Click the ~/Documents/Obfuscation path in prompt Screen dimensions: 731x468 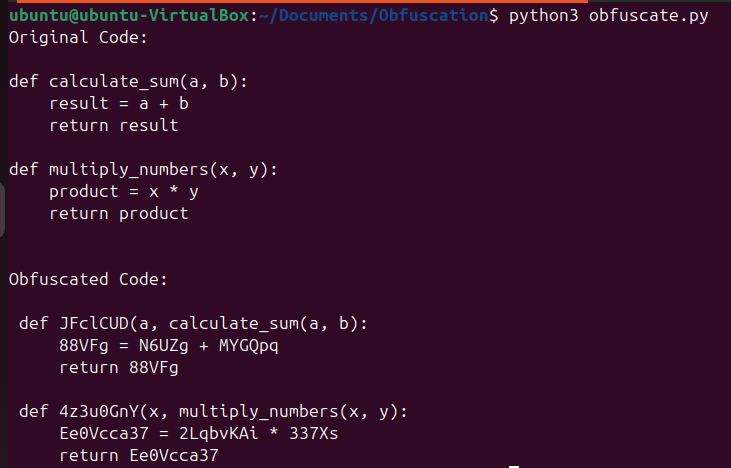point(375,16)
